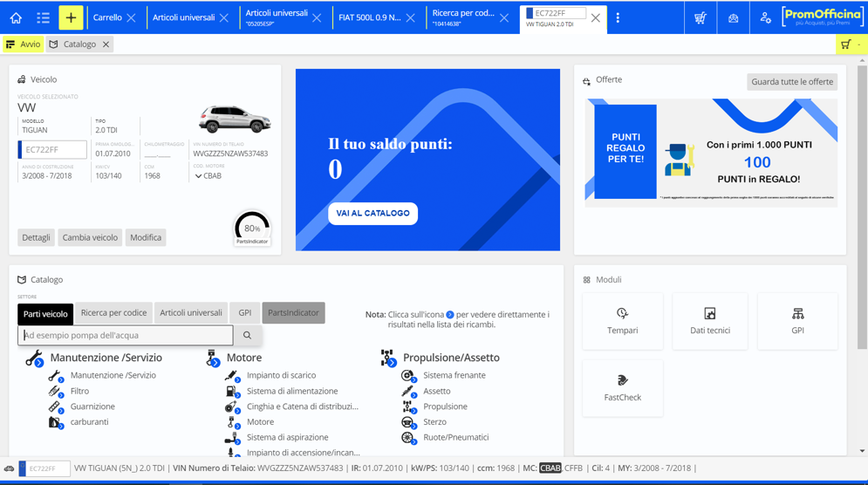Click the Sistema di aspirazione icon
The image size is (868, 485).
(233, 438)
